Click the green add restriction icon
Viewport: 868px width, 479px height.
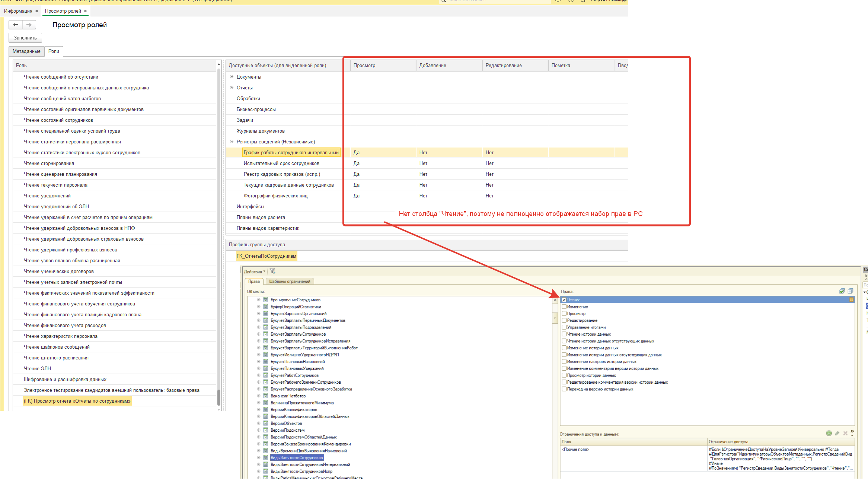coord(829,433)
